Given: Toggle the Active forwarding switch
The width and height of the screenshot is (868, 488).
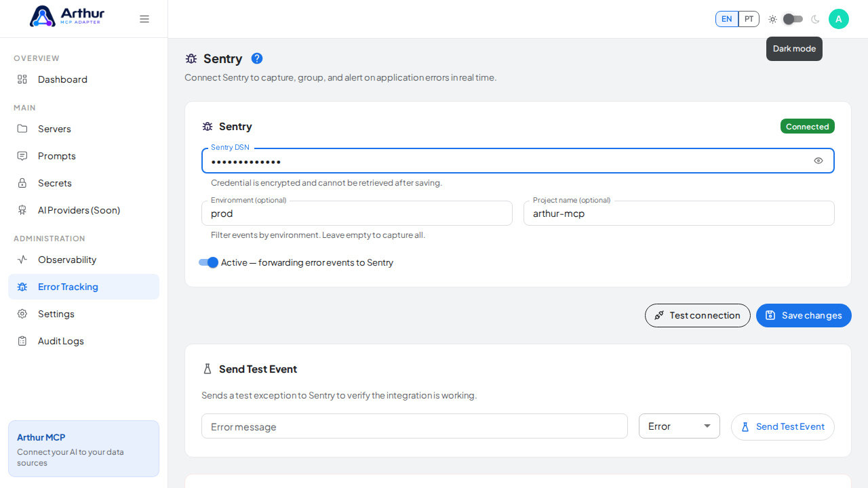Looking at the screenshot, I should pyautogui.click(x=208, y=262).
